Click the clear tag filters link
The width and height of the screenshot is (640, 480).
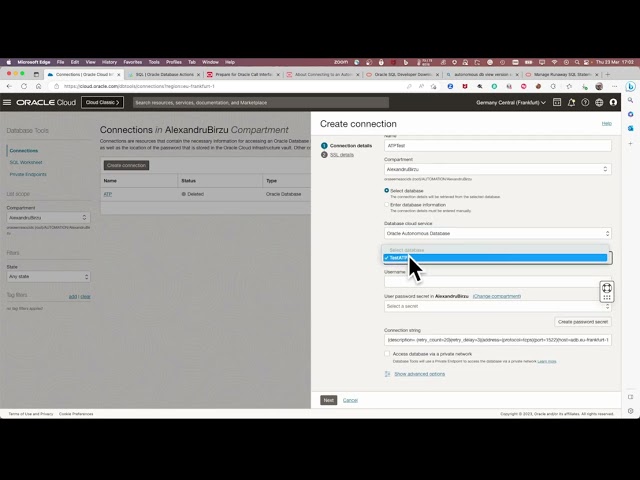coord(85,296)
